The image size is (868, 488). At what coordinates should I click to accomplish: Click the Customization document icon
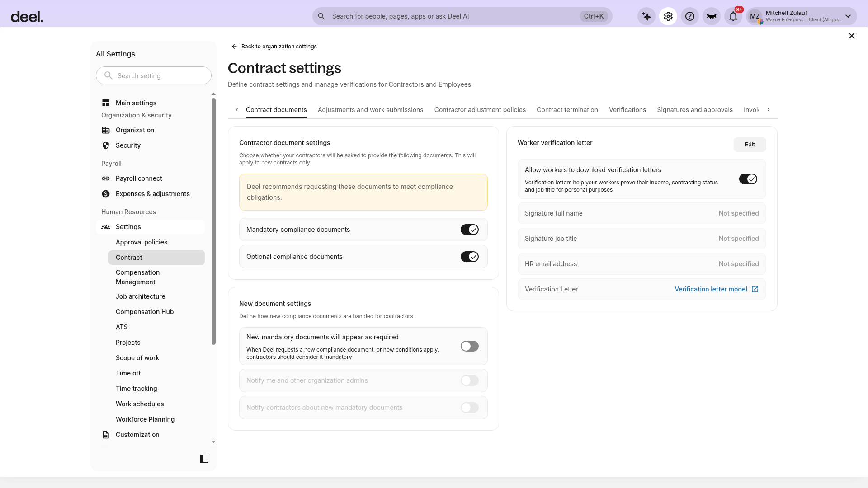point(106,435)
